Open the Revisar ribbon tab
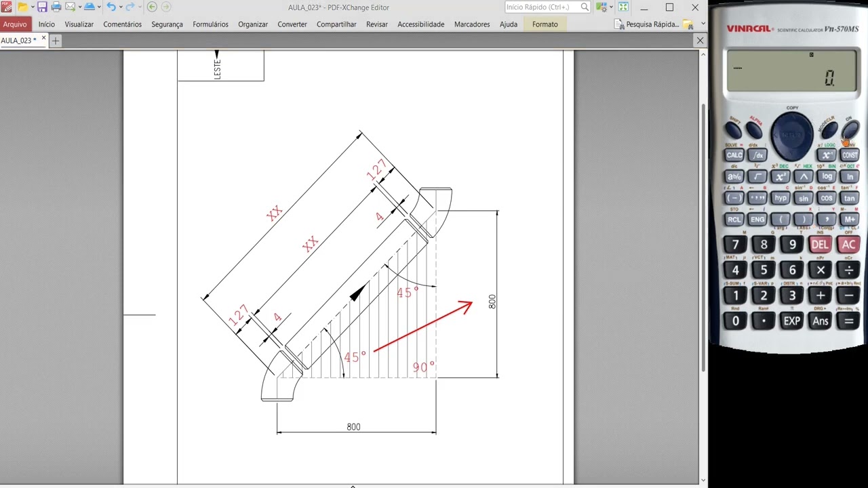 [x=377, y=24]
